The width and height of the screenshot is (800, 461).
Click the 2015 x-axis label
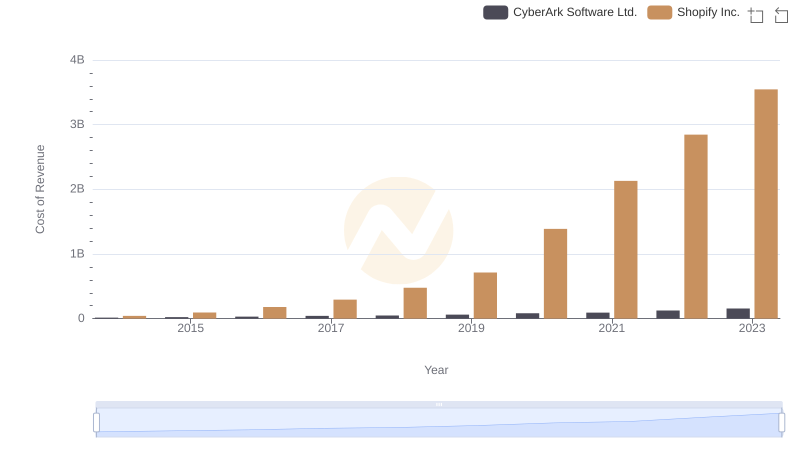click(x=190, y=328)
